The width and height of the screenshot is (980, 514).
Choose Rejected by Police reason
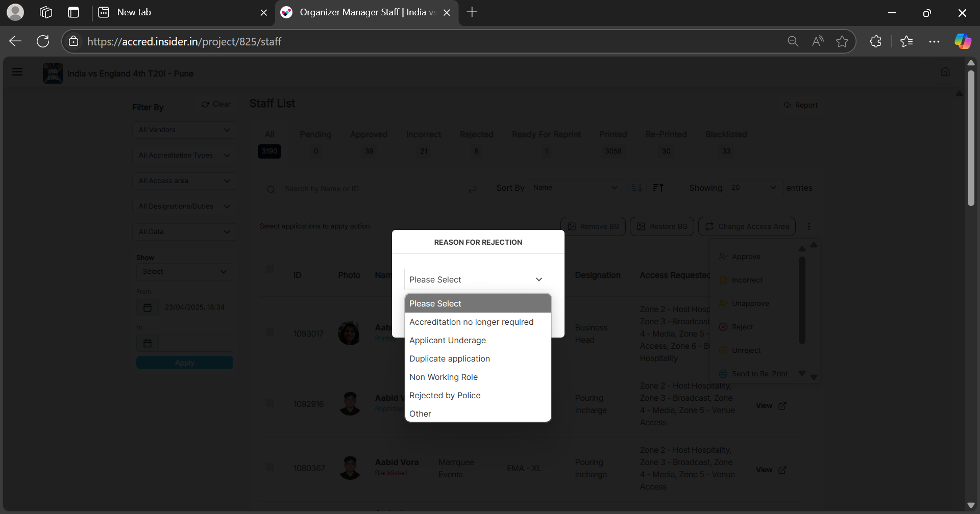click(x=445, y=396)
